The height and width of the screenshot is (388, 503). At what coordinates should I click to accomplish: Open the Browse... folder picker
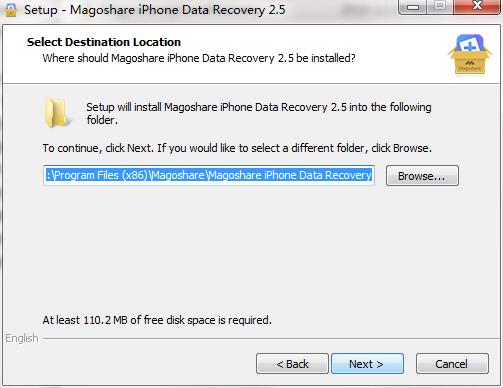422,176
